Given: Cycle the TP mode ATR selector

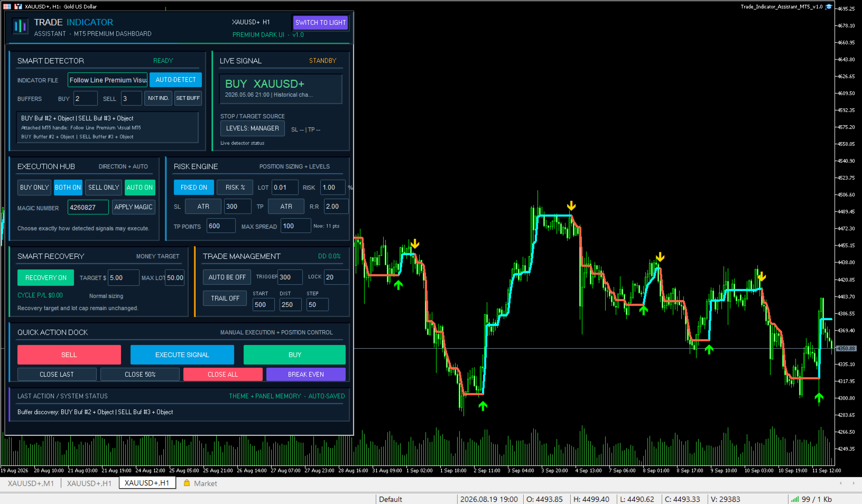Looking at the screenshot, I should point(286,207).
